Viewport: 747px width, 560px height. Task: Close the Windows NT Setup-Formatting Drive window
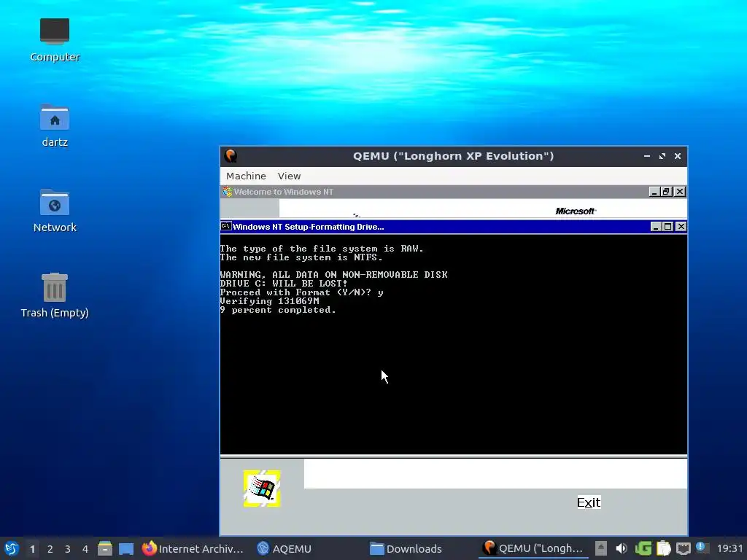(681, 227)
